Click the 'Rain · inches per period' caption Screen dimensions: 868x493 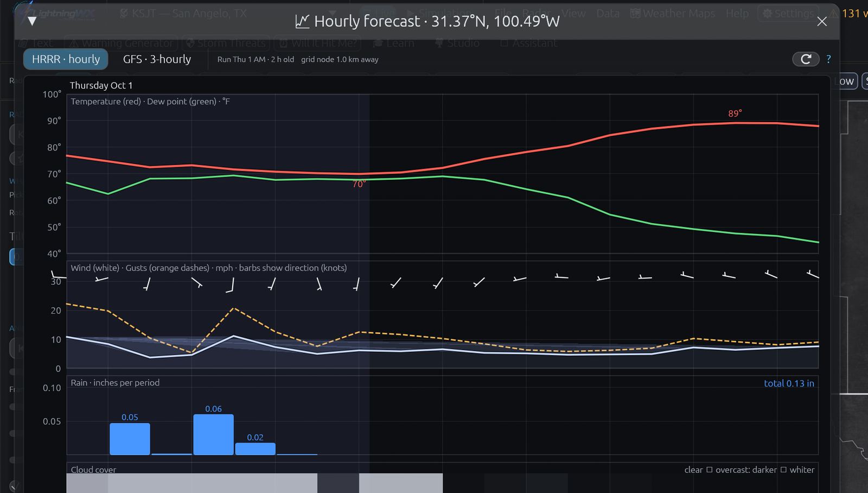115,383
